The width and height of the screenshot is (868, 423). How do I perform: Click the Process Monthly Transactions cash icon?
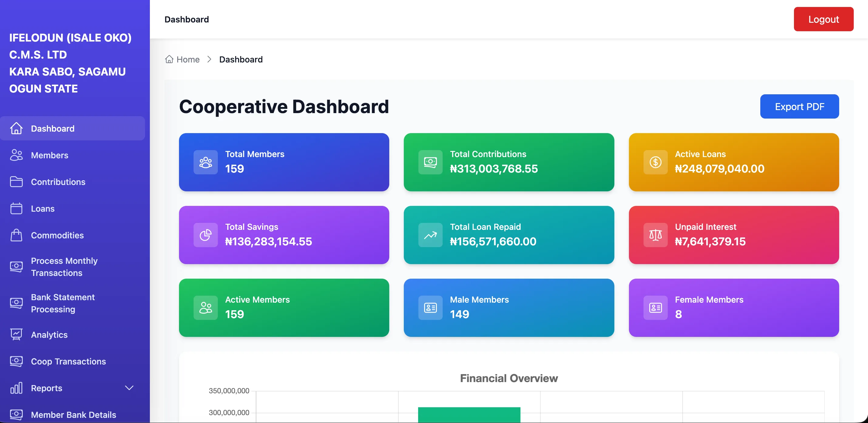pos(16,267)
